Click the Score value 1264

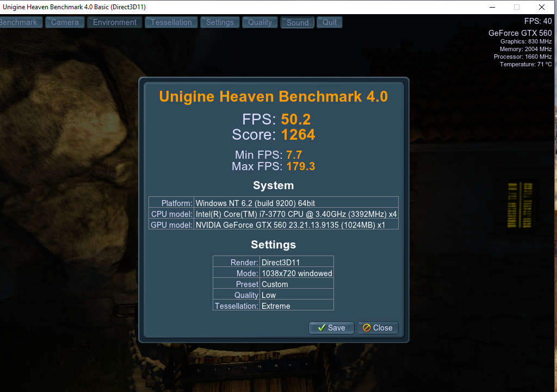click(x=298, y=134)
